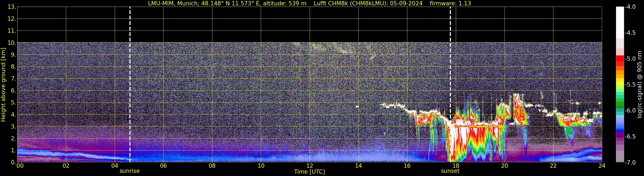644x176 pixels.
Task: Click the '-4.5' colorbar tick label
Action: click(630, 33)
